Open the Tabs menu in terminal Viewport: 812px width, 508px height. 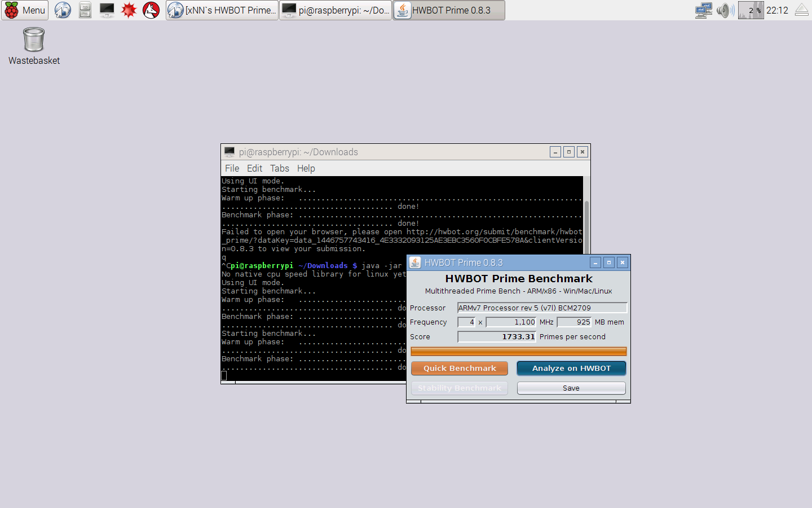(279, 168)
